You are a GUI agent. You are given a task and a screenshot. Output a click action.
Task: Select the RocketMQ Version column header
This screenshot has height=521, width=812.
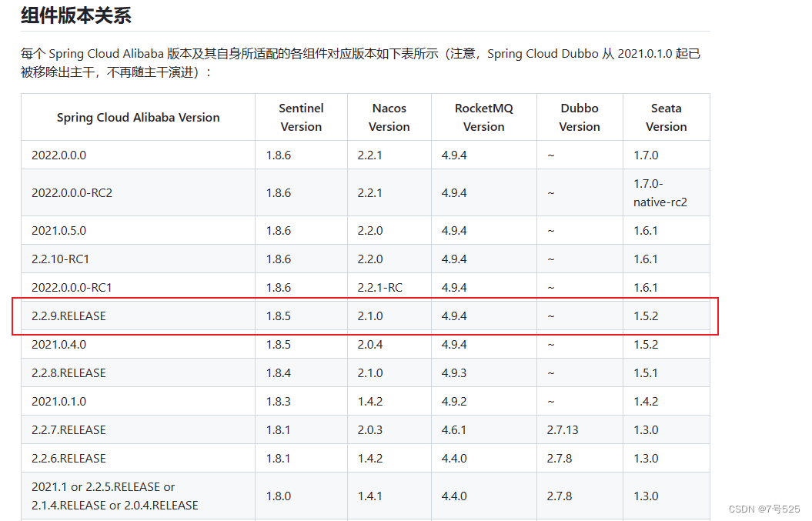point(483,118)
